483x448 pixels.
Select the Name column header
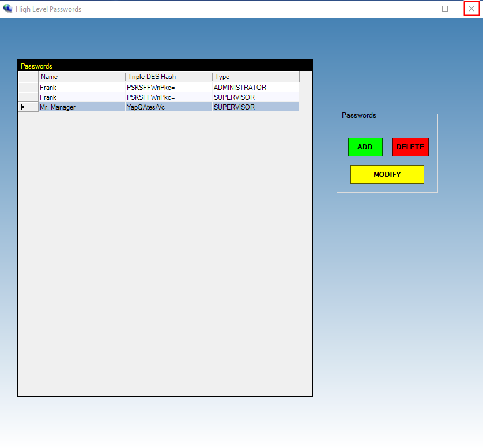pos(81,77)
